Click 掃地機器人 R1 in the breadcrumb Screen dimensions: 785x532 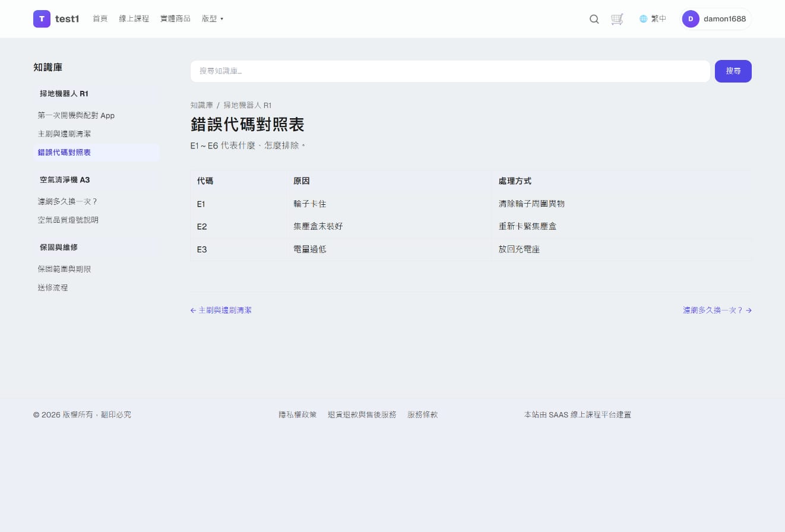248,105
